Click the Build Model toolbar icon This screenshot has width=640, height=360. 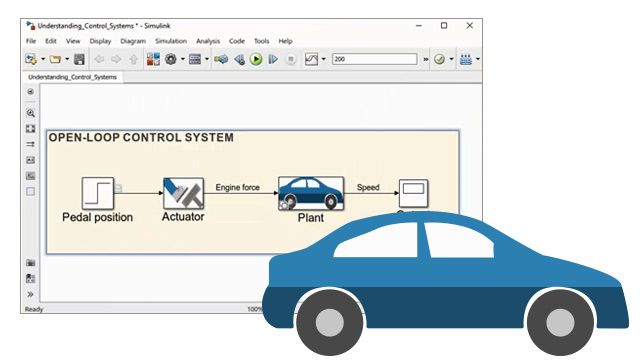click(x=466, y=60)
